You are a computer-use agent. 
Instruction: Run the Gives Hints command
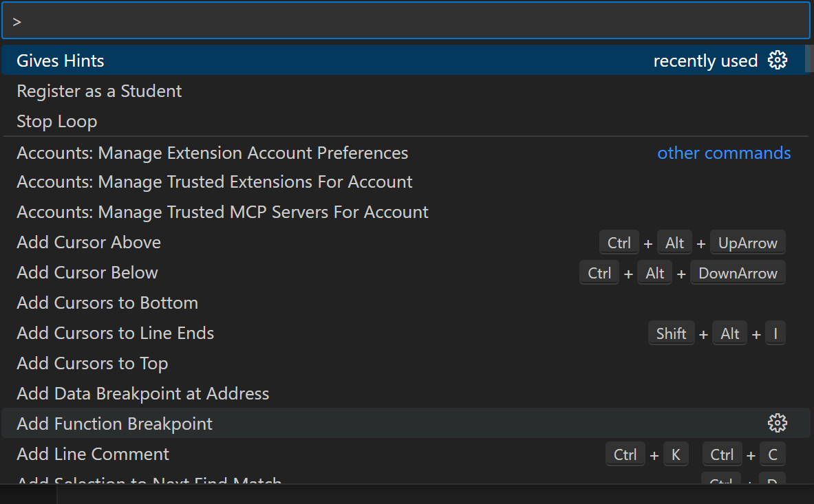click(61, 61)
